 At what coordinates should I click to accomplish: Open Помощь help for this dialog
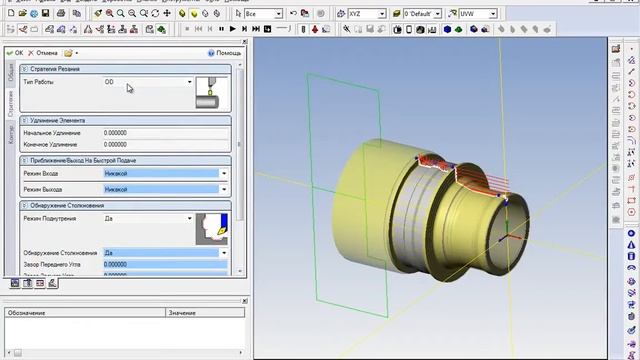click(224, 53)
